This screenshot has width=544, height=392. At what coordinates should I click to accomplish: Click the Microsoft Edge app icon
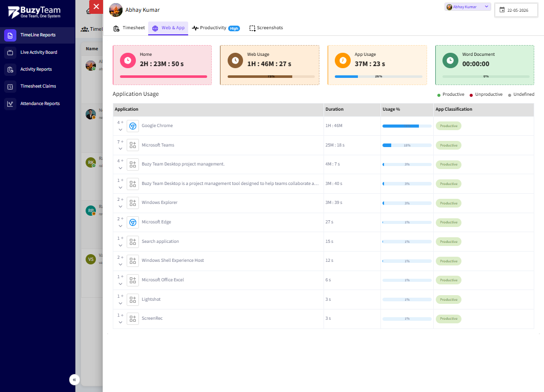point(133,222)
